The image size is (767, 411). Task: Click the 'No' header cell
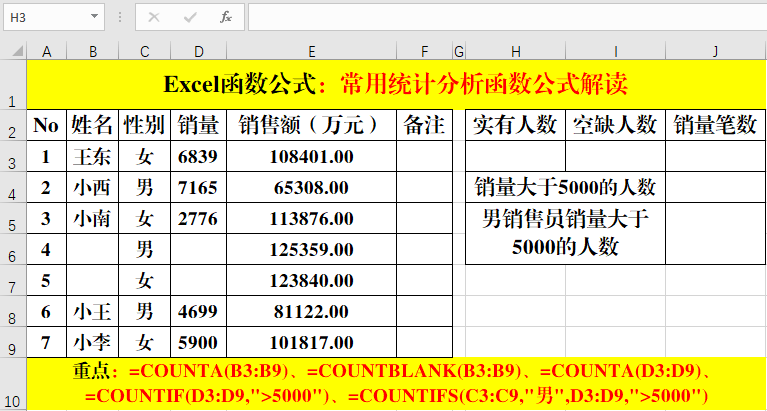[x=46, y=125]
